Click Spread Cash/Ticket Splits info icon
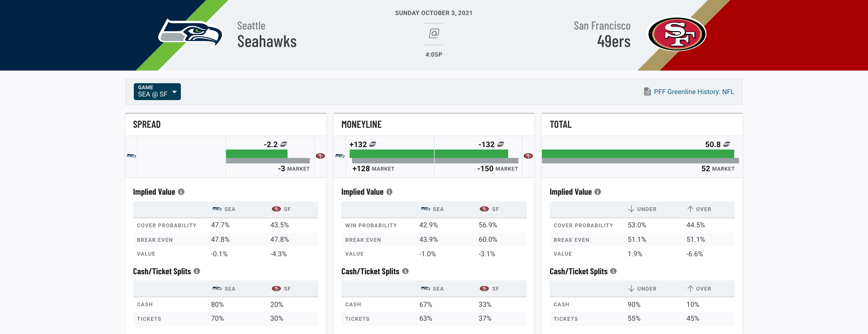Image resolution: width=868 pixels, height=334 pixels. pos(197,271)
